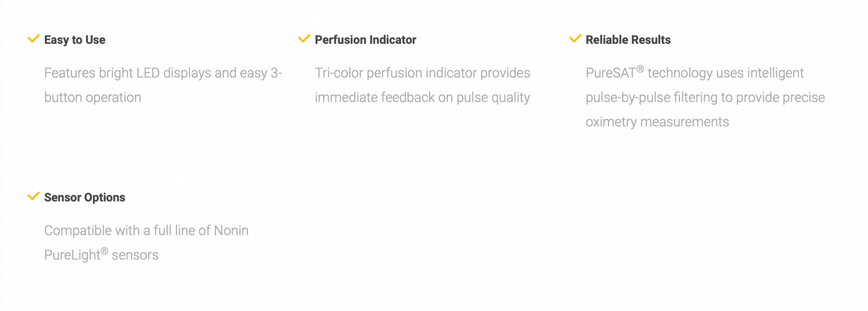Click the word Nonin in Sensor Options
Image resolution: width=868 pixels, height=311 pixels.
tap(231, 231)
